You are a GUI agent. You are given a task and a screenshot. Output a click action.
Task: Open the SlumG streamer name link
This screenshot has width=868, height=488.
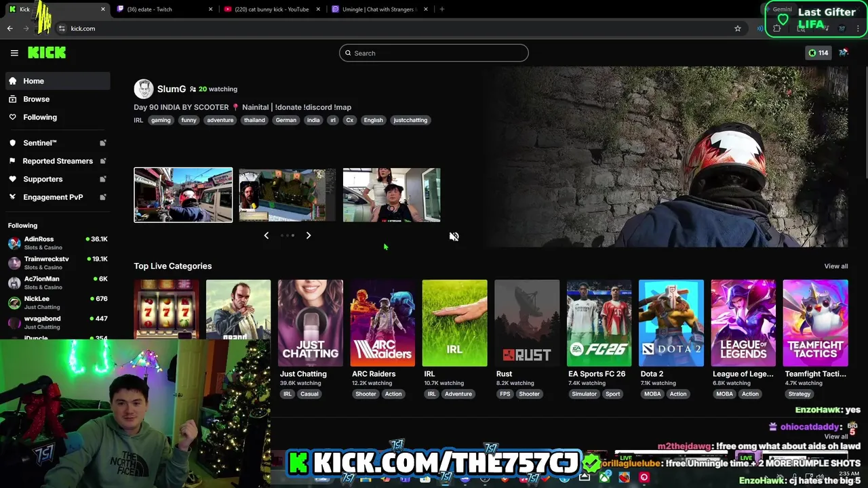(x=172, y=89)
